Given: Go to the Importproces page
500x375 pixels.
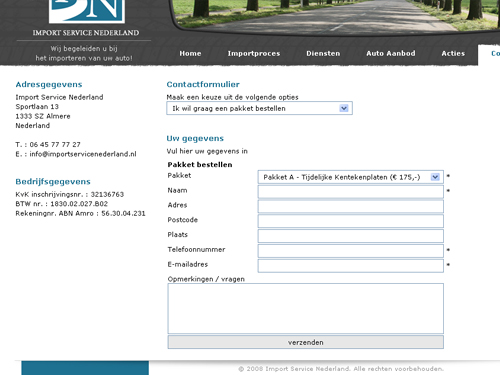Looking at the screenshot, I should [254, 53].
